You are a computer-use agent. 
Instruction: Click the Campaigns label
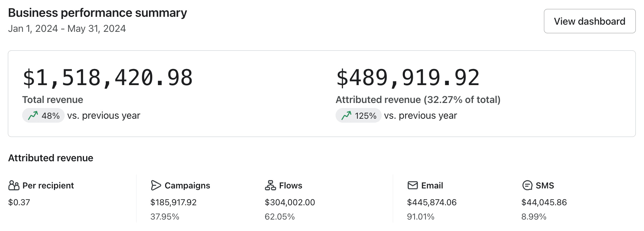pos(187,186)
